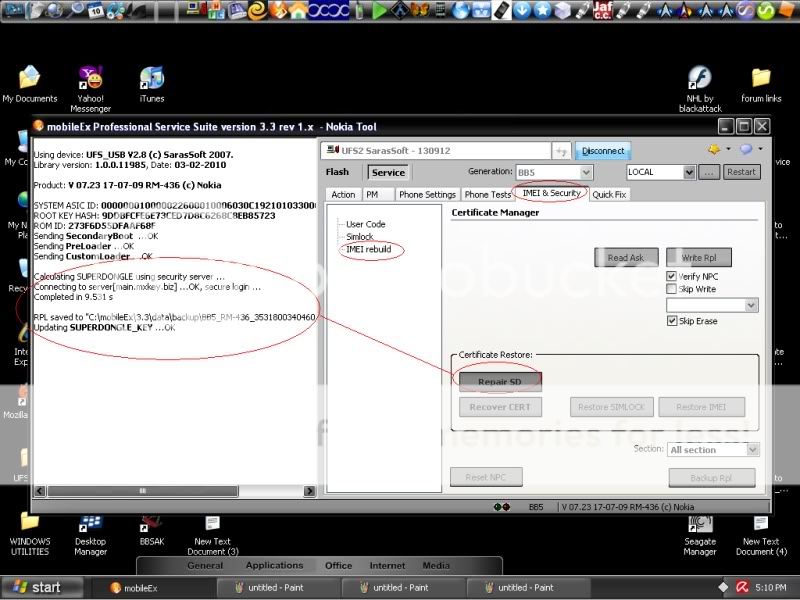The width and height of the screenshot is (800, 600).
Task: Click the black phone icon on white background
Action: [x=502, y=11]
